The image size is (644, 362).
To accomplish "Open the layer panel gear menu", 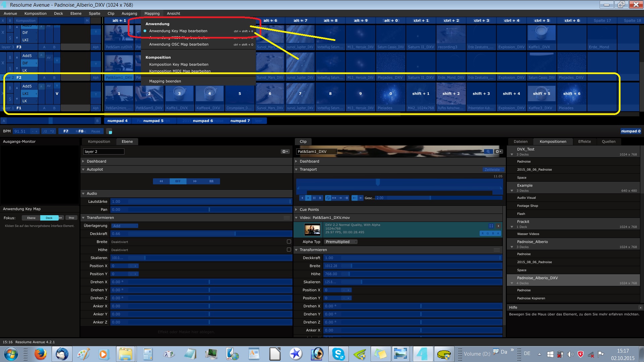I will tap(285, 152).
